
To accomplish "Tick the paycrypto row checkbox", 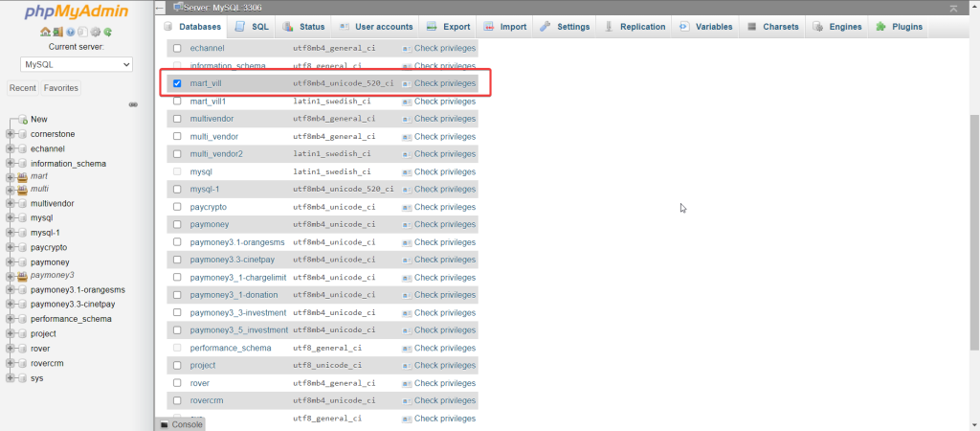I will tap(177, 207).
